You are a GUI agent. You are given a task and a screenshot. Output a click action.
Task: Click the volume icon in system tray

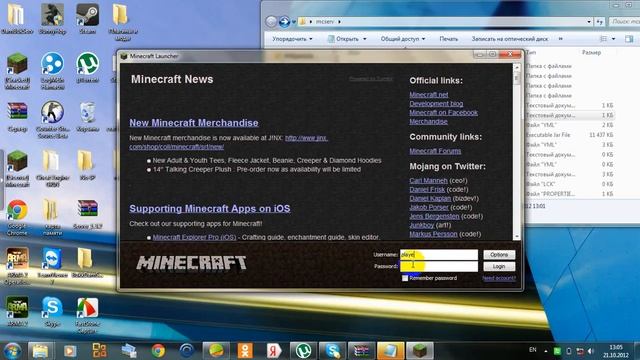point(591,351)
